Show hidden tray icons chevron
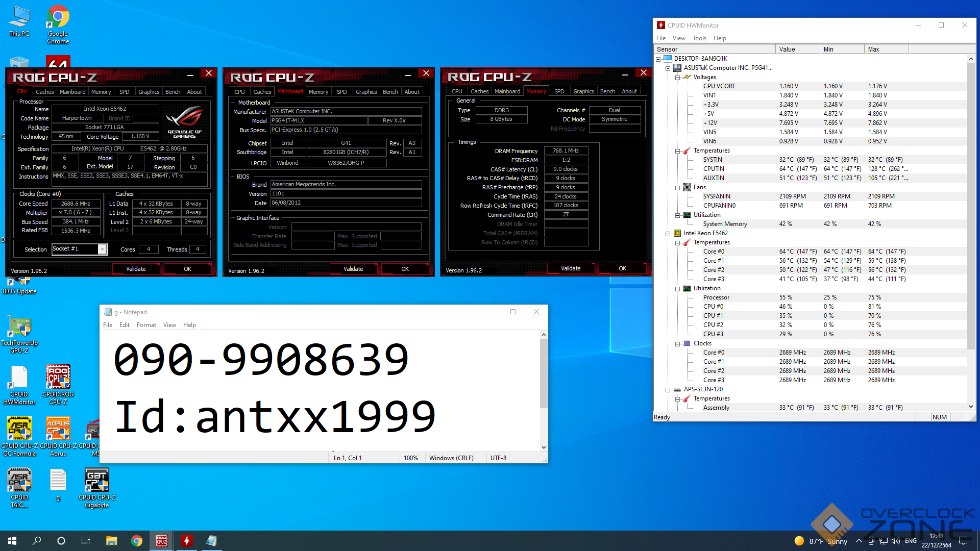 [859, 541]
